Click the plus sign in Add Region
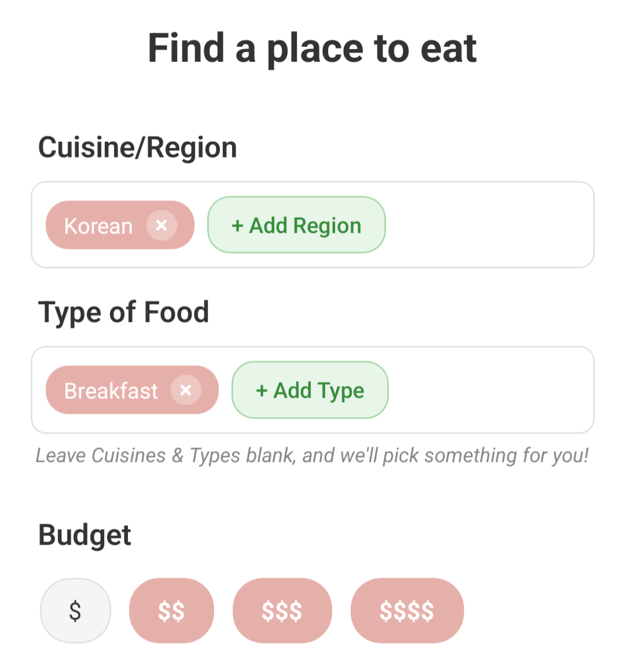The width and height of the screenshot is (625, 672). pyautogui.click(x=237, y=226)
